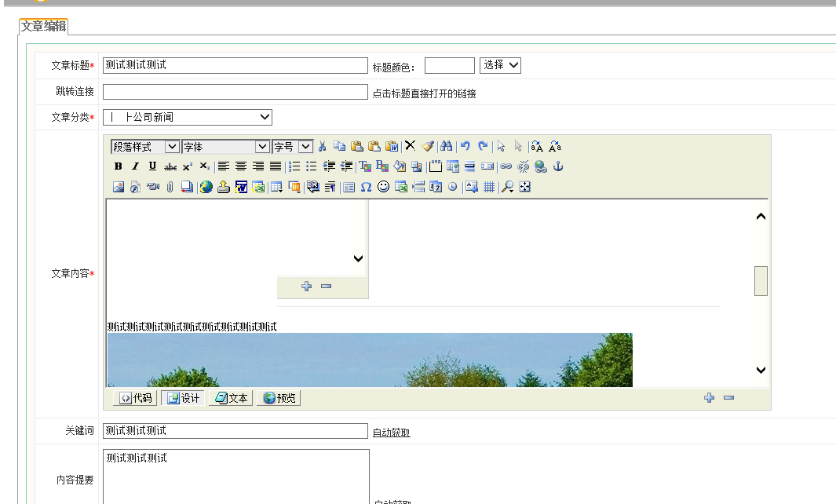Image resolution: width=836 pixels, height=504 pixels.
Task: Click the 跳转连接 redirect link input field
Action: (235, 92)
